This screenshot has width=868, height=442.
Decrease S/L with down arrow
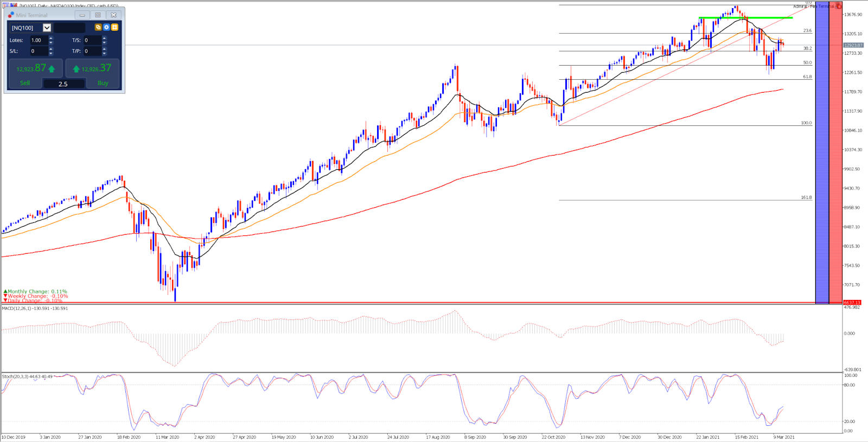tap(51, 53)
